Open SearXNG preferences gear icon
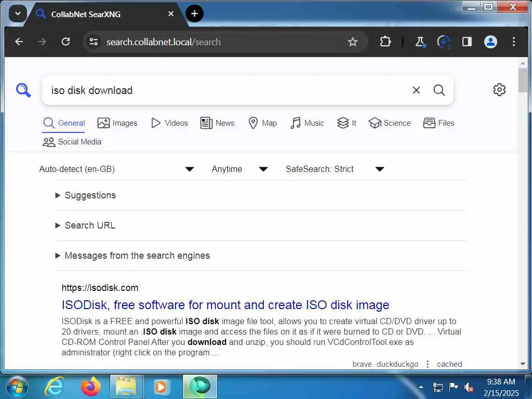Screen dimensions: 532x399 [499, 90]
